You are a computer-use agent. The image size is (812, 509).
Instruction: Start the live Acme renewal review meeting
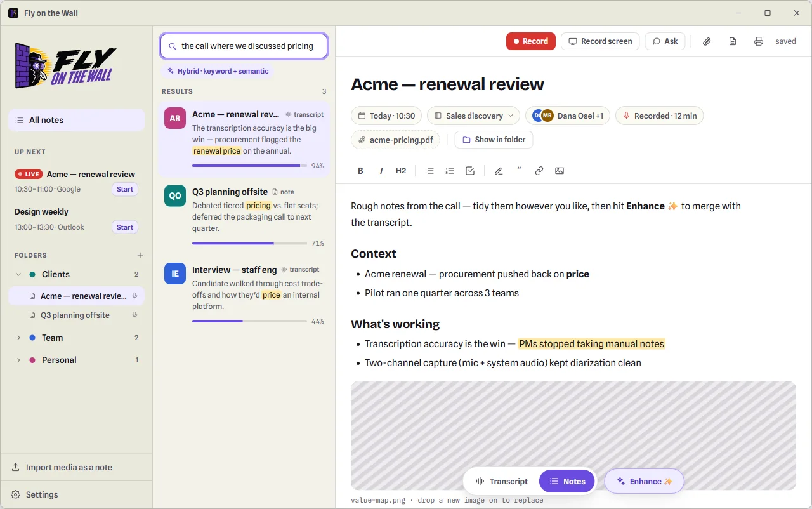(125, 189)
